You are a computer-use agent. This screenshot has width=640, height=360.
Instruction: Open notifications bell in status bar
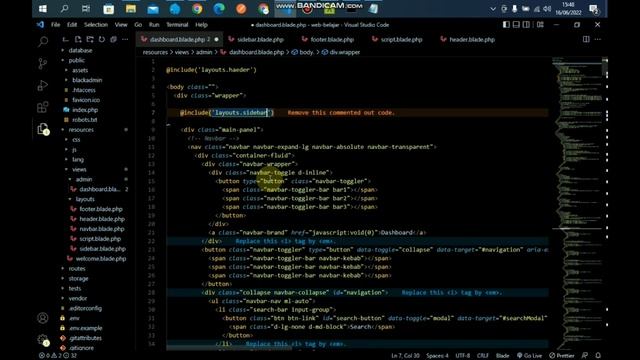[x=598, y=356]
